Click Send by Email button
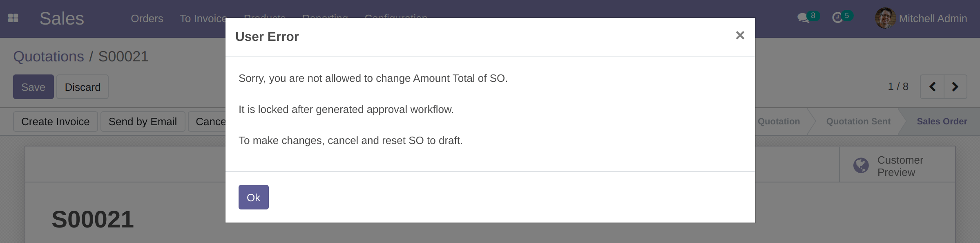Viewport: 980px width, 243px height. (x=143, y=122)
